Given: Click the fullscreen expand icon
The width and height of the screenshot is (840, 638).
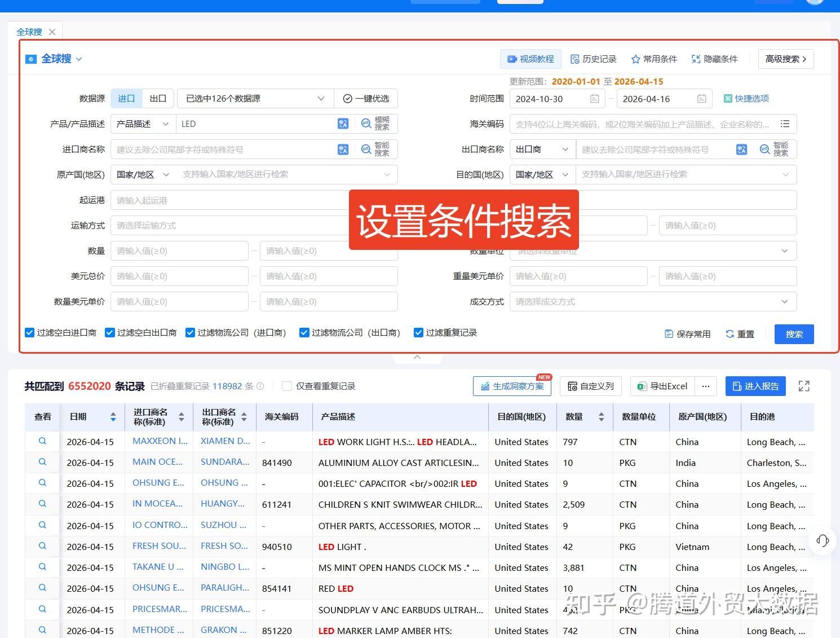Looking at the screenshot, I should [804, 386].
